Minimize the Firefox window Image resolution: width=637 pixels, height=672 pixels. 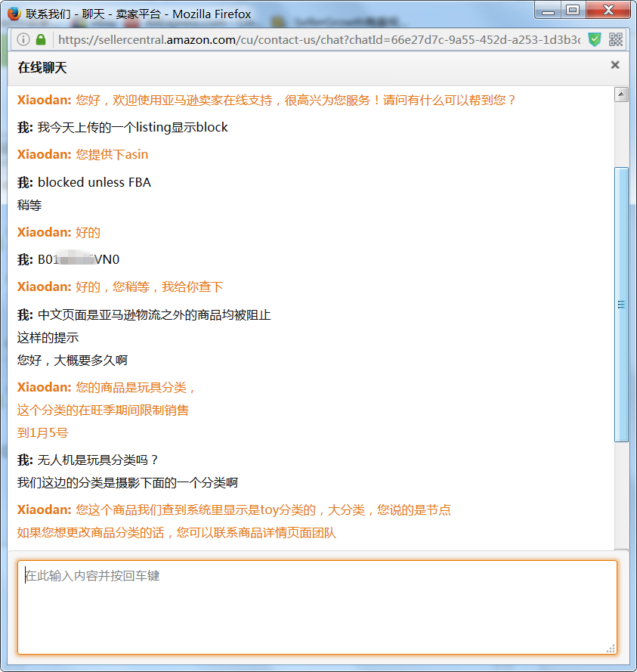548,11
